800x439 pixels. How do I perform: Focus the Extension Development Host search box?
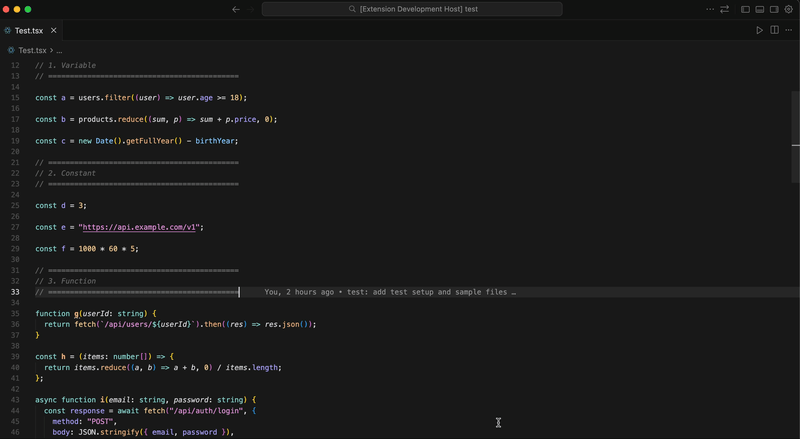pyautogui.click(x=412, y=9)
